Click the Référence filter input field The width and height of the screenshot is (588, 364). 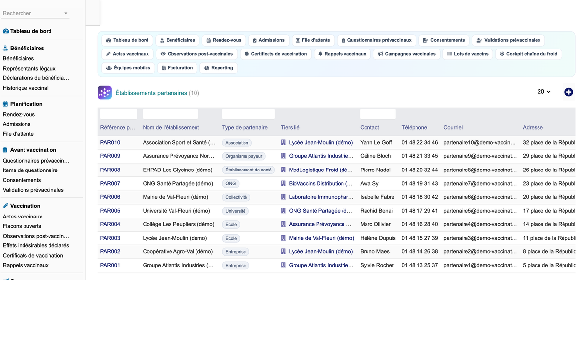(x=119, y=114)
